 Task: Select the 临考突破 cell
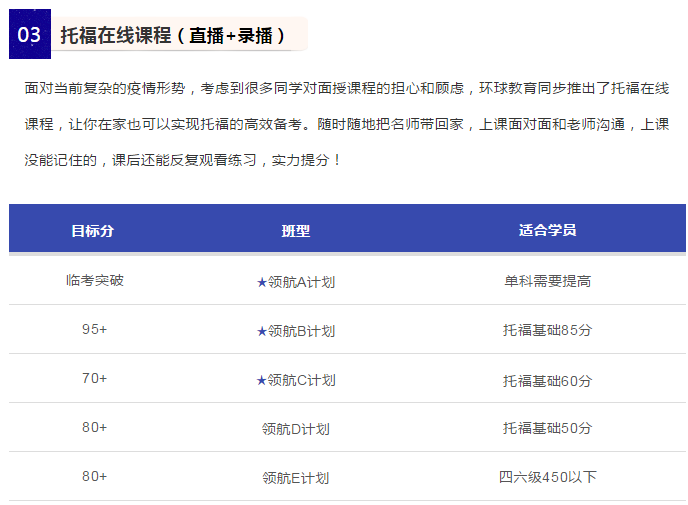coord(95,280)
